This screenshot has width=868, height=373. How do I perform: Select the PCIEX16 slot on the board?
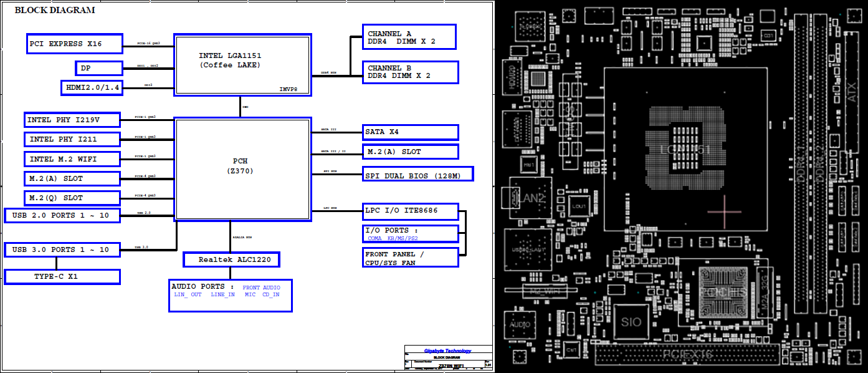tap(687, 355)
